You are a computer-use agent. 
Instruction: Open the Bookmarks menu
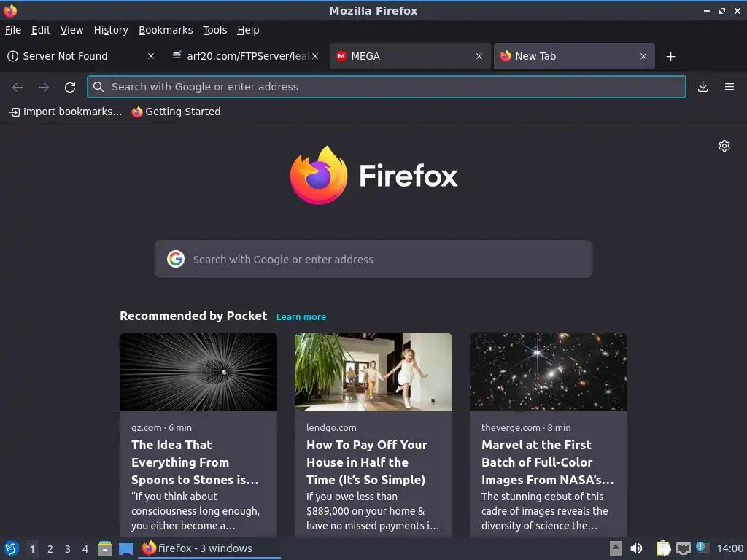pos(166,30)
